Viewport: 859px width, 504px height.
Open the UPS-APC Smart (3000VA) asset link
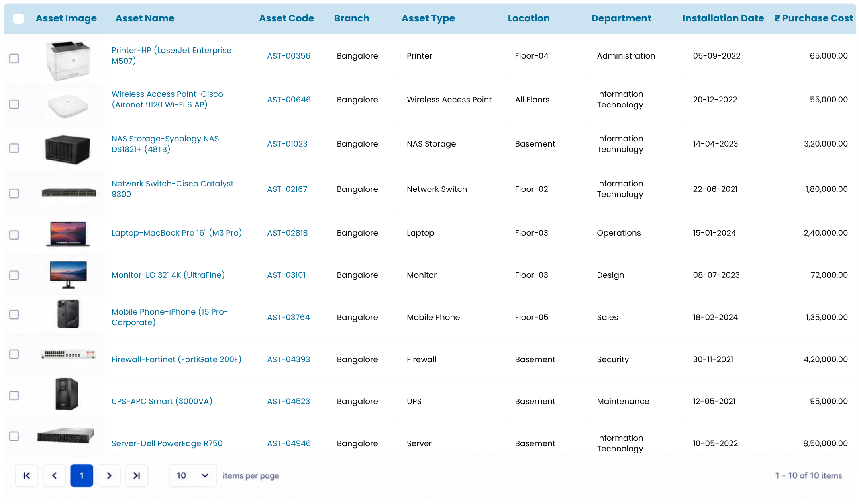coord(162,401)
